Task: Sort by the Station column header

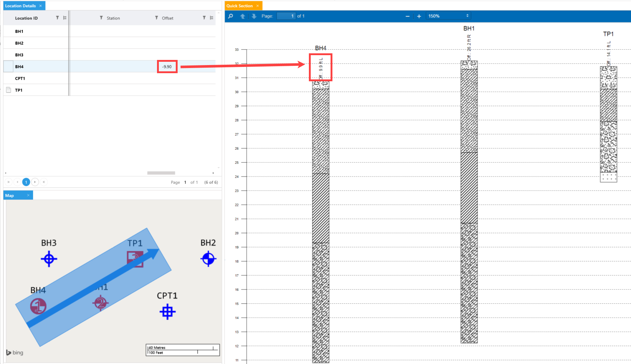Action: (113, 18)
